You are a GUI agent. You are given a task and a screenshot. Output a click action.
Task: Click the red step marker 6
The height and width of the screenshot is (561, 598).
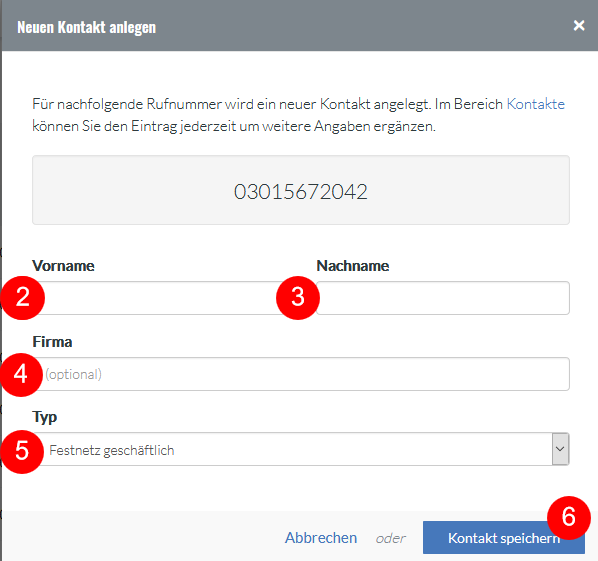(569, 518)
